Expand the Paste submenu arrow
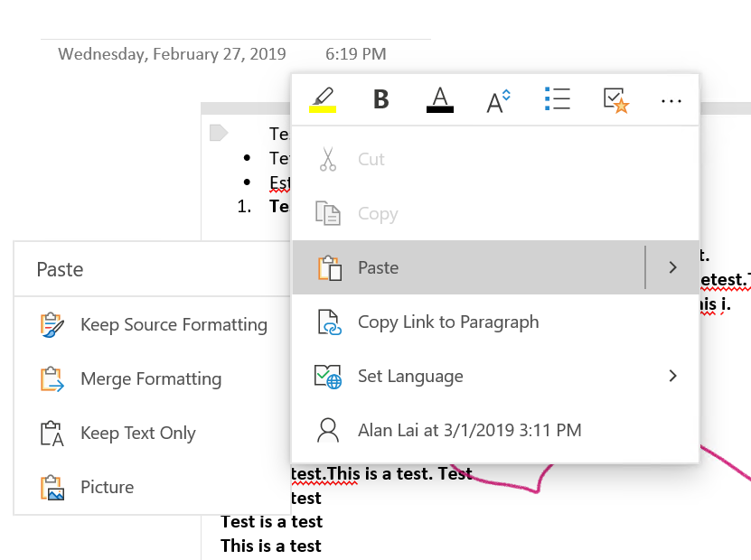The image size is (751, 560). pyautogui.click(x=672, y=267)
